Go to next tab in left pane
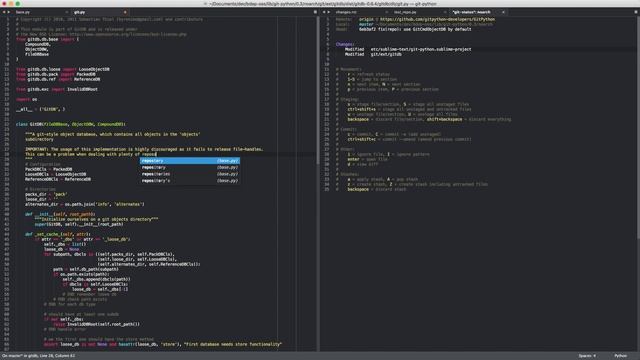 coord(9,12)
